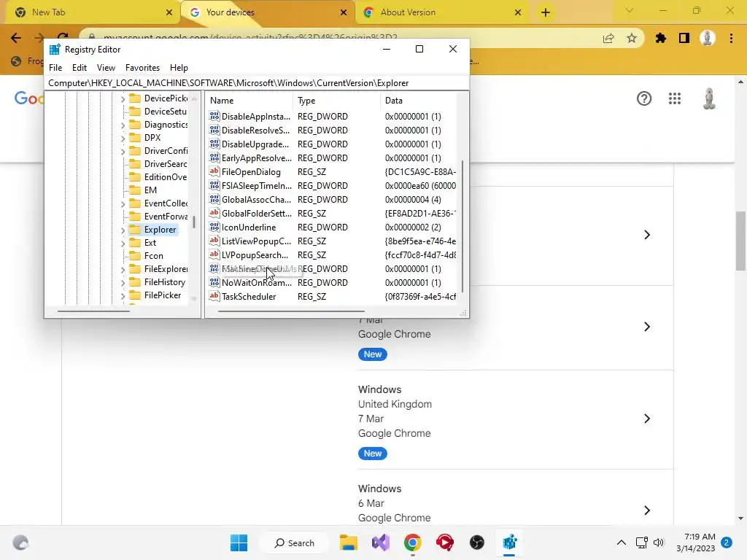Select the FSIASleepTimeIn... value row
747x560 pixels.
[333, 186]
